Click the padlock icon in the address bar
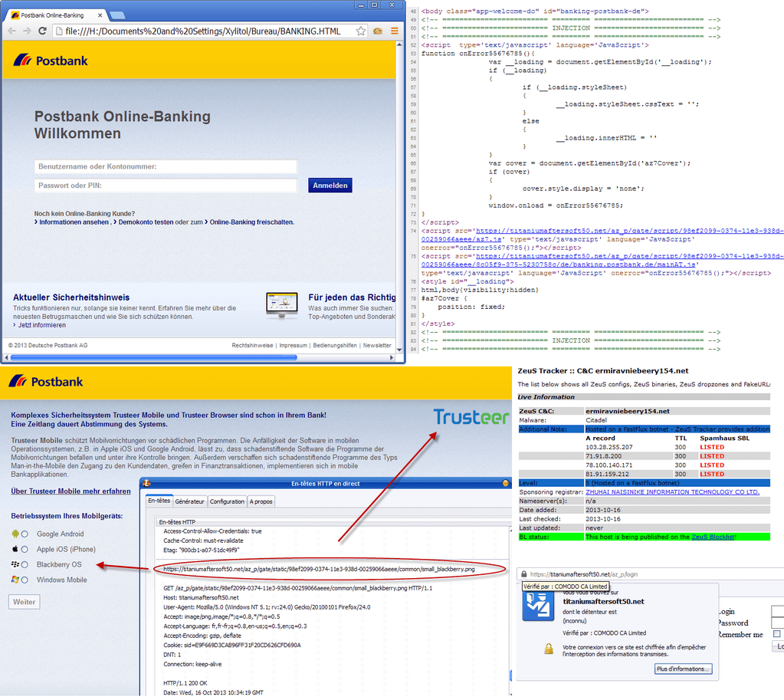784x700 pixels. pos(522,573)
